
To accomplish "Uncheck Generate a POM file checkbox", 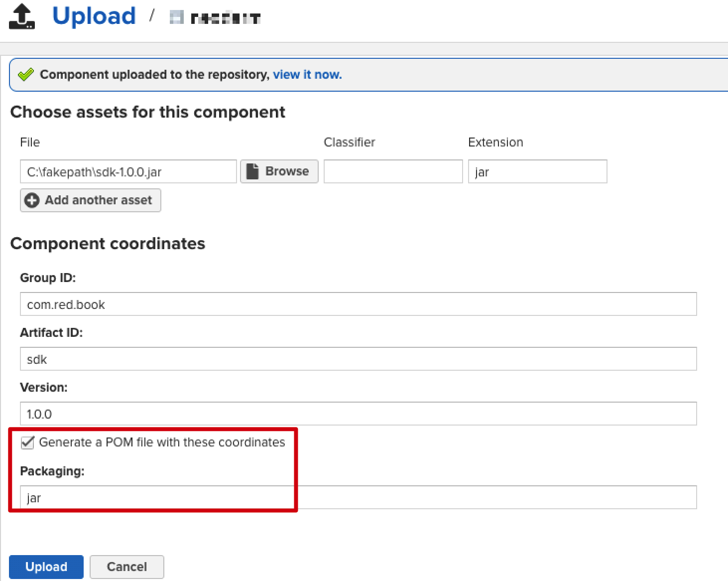I will pos(28,442).
